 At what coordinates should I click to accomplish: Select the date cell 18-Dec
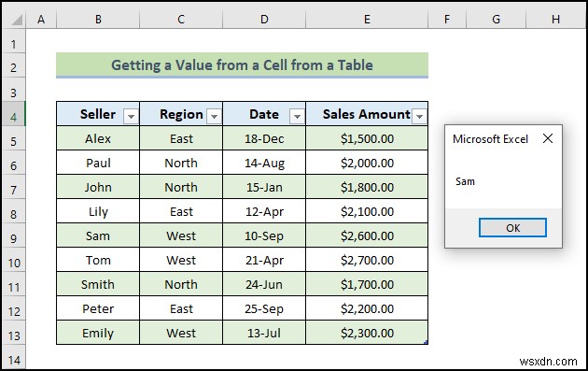[x=264, y=138]
